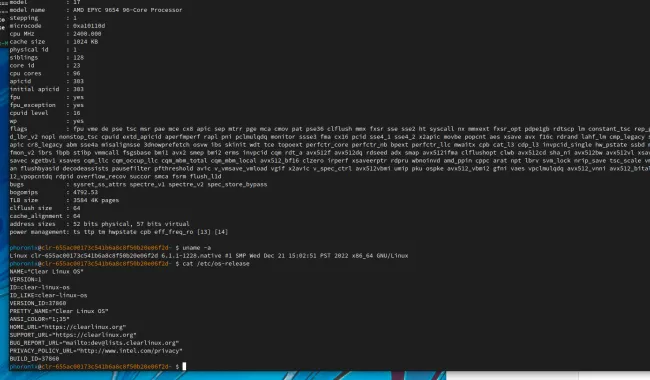Select the 'stepping' row

(x=43, y=18)
